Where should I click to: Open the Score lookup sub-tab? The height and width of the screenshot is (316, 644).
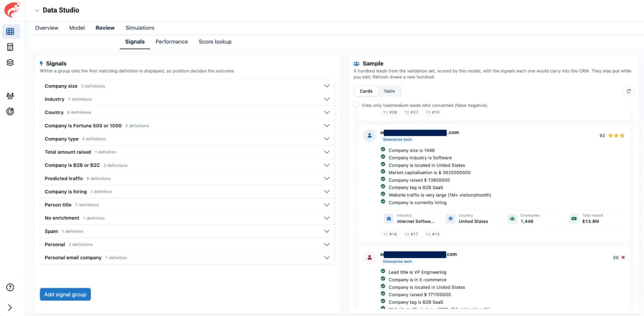pos(215,41)
